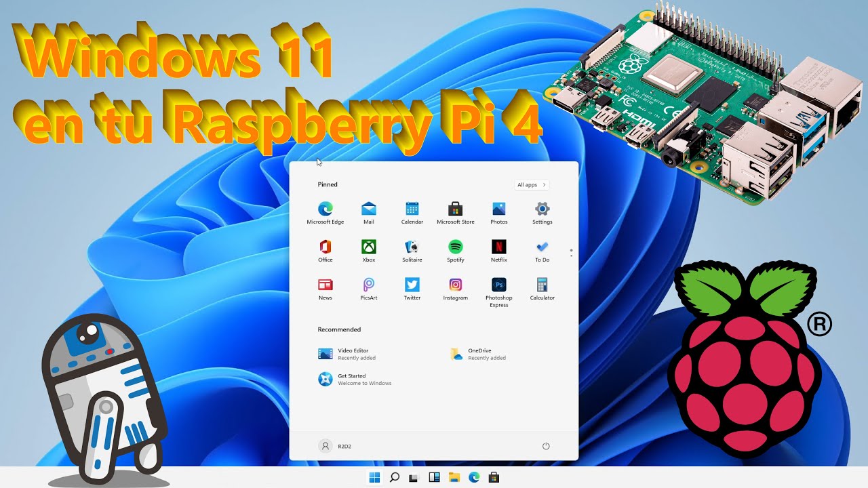Open Widgets from the taskbar
This screenshot has width=868, height=488.
click(x=434, y=477)
